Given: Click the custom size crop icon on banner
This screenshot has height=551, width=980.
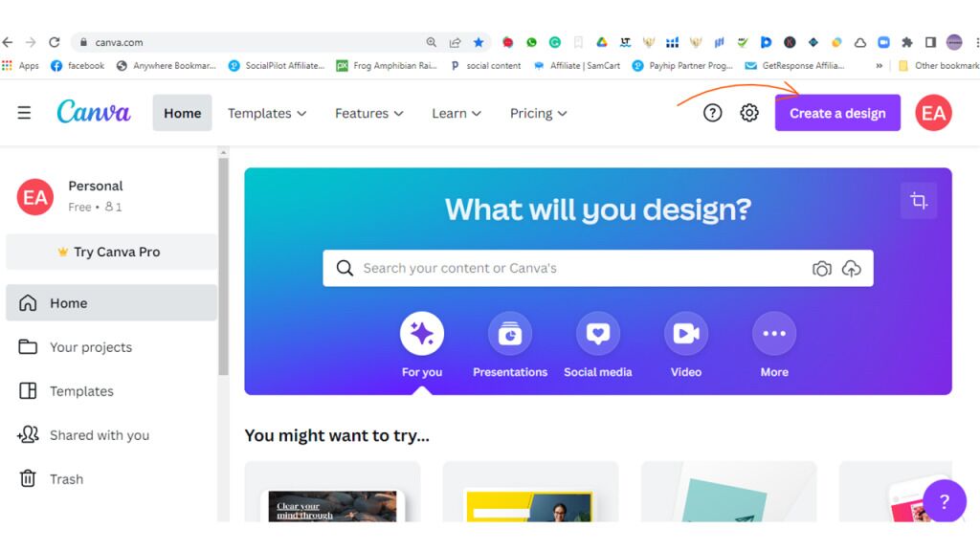Looking at the screenshot, I should click(919, 201).
